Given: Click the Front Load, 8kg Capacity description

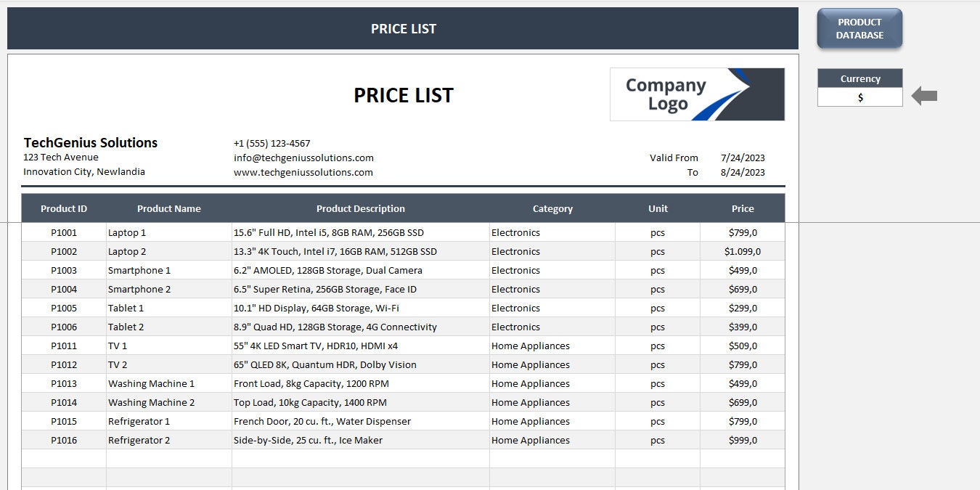Looking at the screenshot, I should coord(361,383).
